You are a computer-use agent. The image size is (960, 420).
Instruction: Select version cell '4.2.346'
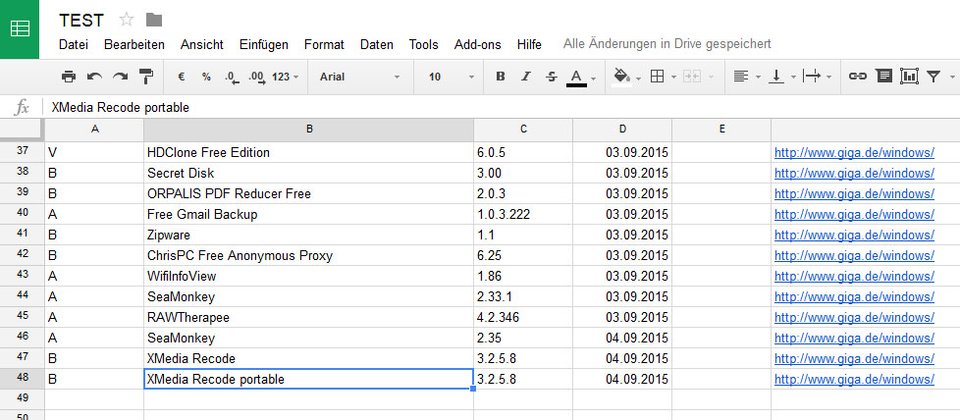(523, 318)
